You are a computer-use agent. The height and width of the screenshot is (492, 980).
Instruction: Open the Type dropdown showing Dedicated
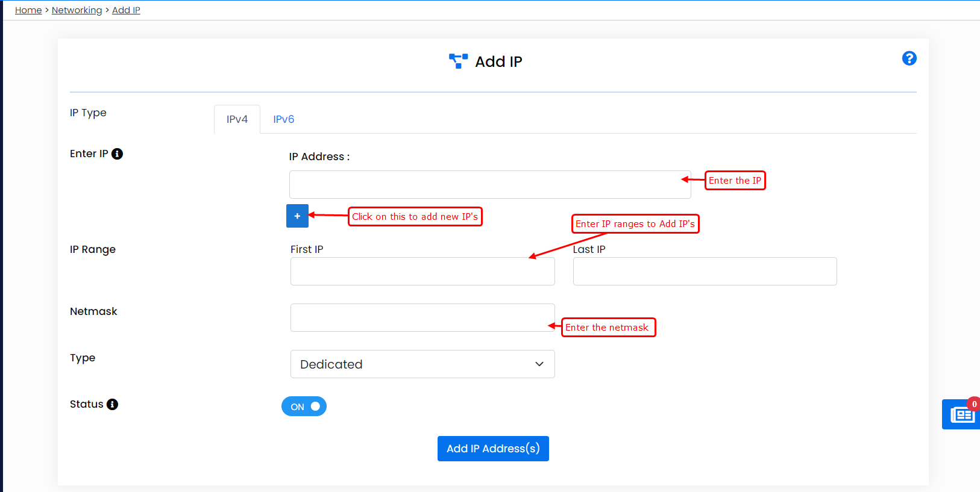(x=422, y=364)
